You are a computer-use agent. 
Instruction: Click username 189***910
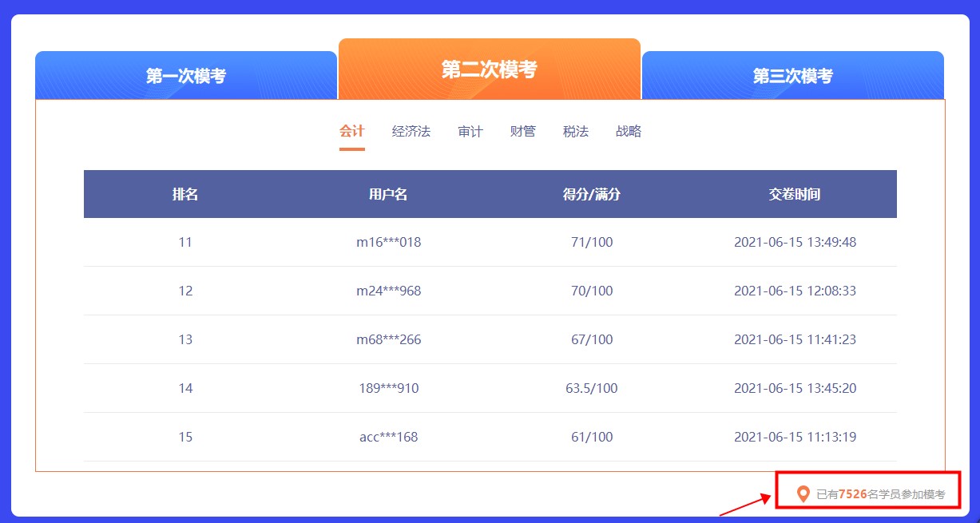[388, 388]
